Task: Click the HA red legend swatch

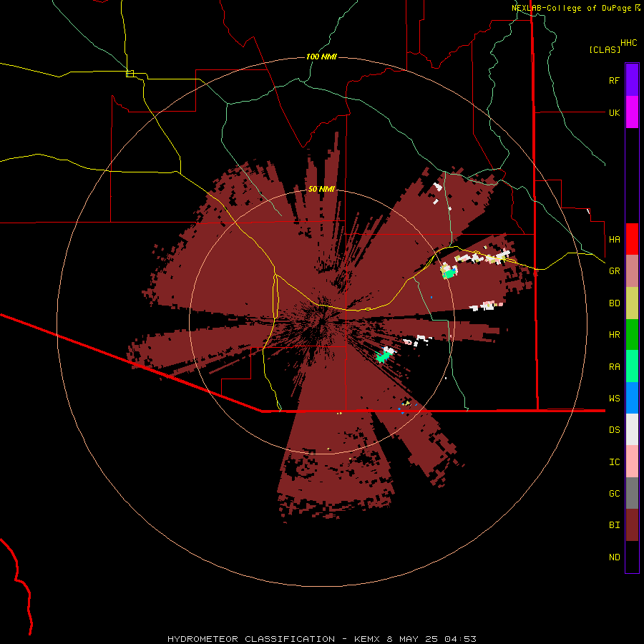Action: [x=632, y=239]
